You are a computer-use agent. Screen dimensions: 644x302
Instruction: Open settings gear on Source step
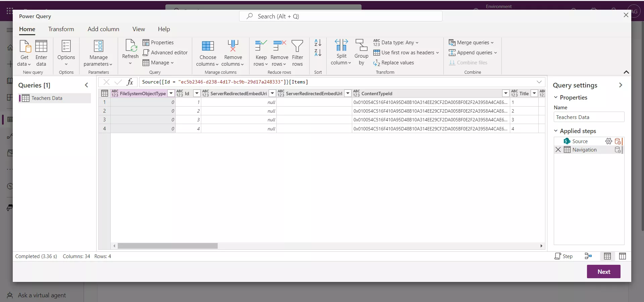point(608,141)
